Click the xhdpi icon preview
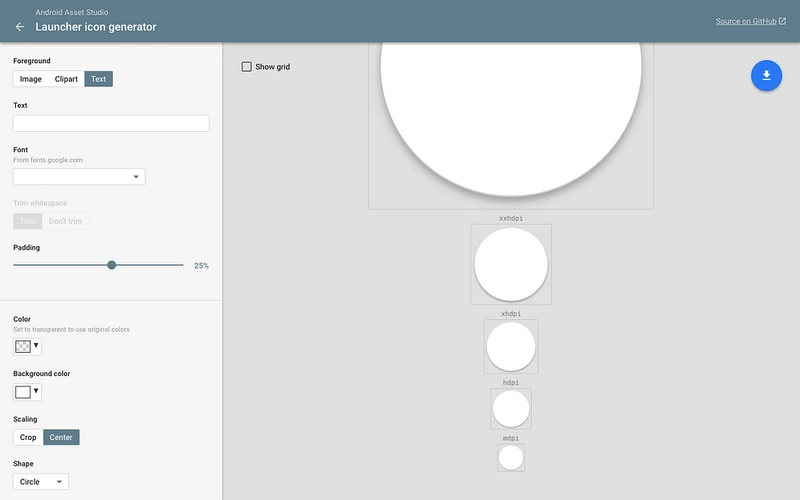Viewport: 800px width, 500px height. [511, 346]
